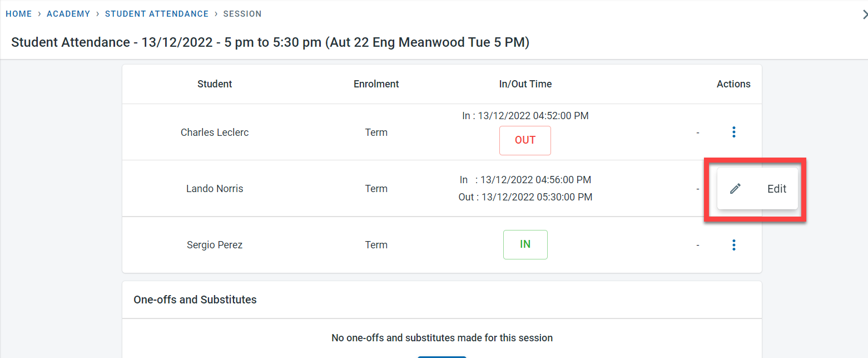Screen dimensions: 868x358
Task: Navigate back to STUDENT ATTENDANCE breadcrumb
Action: click(157, 14)
